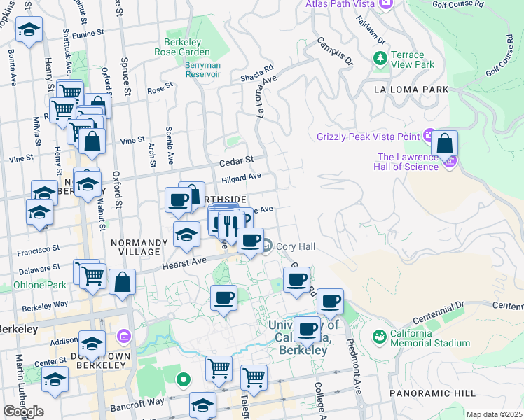This screenshot has height=420, width=524.
Task: Click the Map data ©2025 text
Action: pos(495,414)
